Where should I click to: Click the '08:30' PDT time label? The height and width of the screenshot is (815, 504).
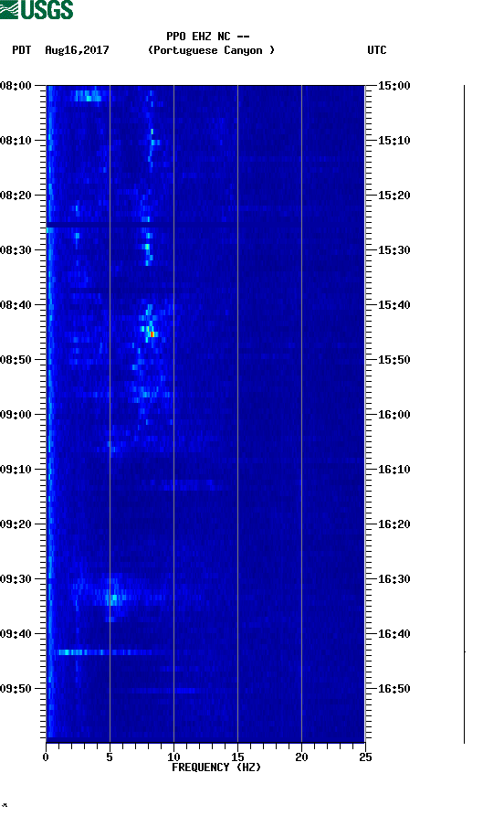click(x=16, y=250)
